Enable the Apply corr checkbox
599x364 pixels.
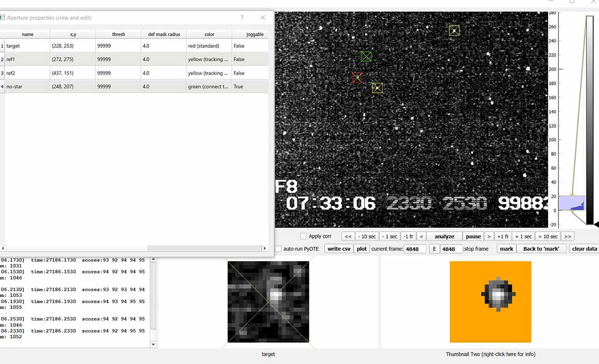304,236
